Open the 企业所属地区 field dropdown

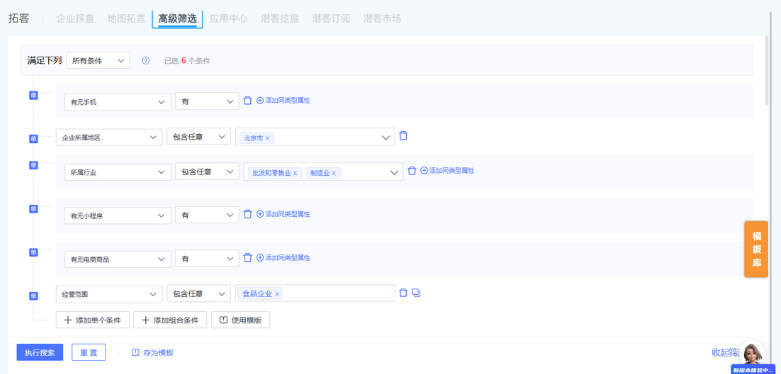[109, 137]
